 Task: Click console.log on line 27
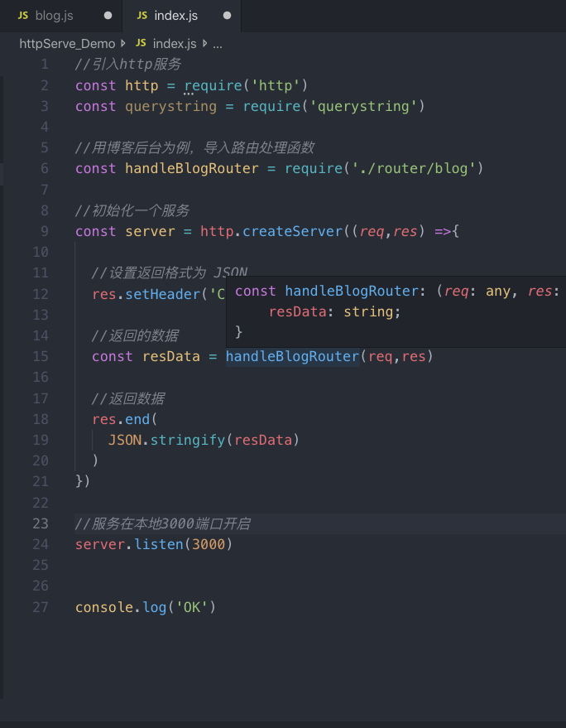point(121,607)
